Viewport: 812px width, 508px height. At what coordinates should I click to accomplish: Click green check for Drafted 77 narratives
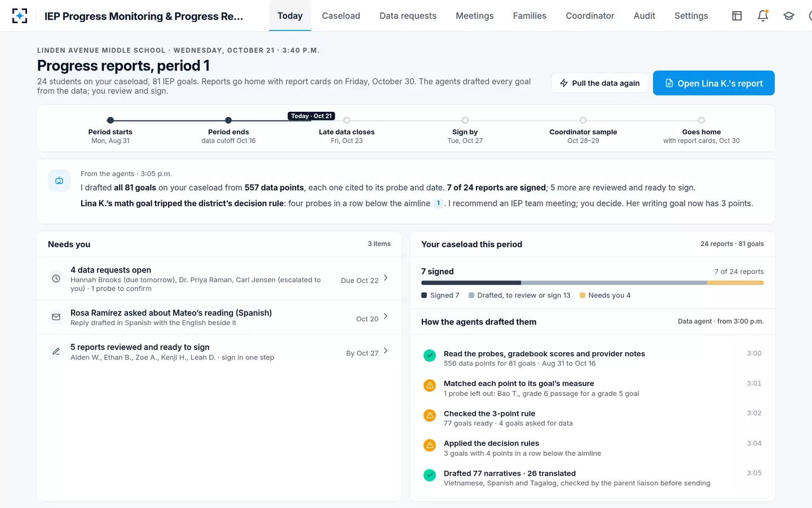click(x=430, y=475)
